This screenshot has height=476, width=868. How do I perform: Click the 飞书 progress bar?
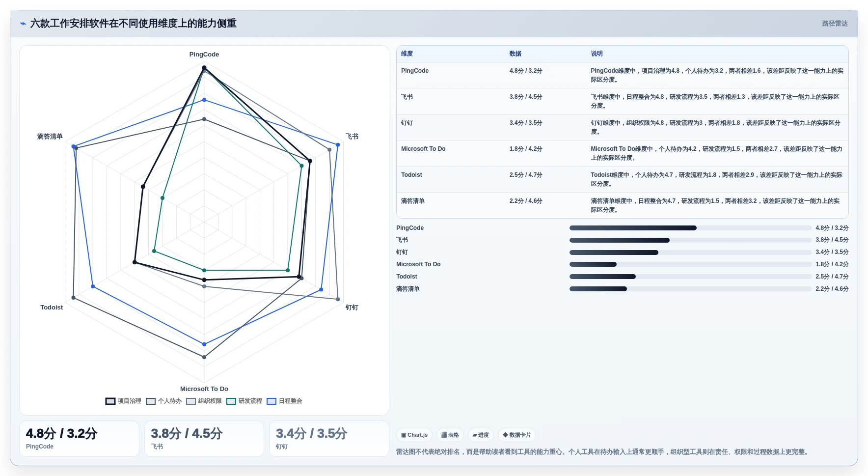point(690,240)
